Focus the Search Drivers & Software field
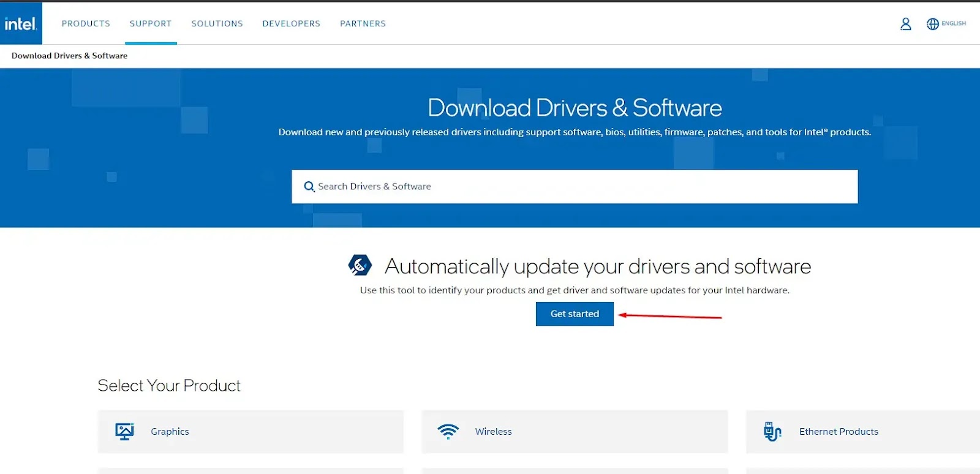Image resolution: width=980 pixels, height=474 pixels. coord(575,187)
